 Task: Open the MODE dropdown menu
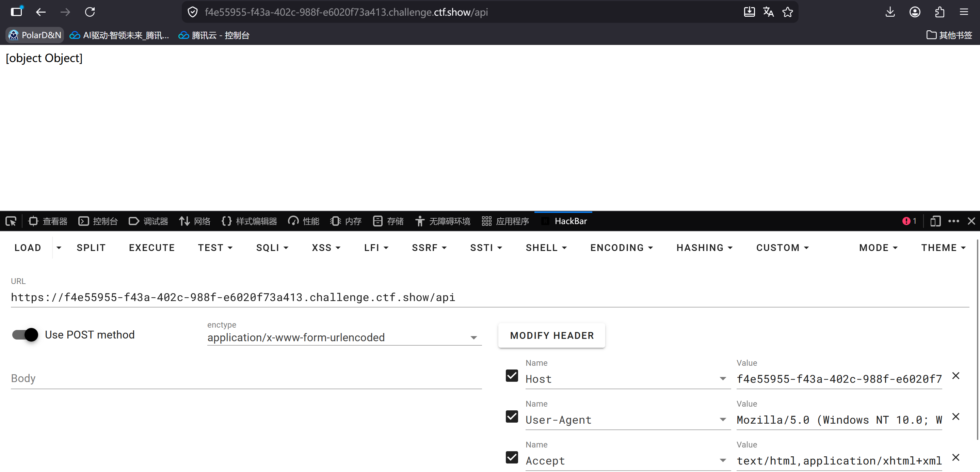[x=879, y=248]
